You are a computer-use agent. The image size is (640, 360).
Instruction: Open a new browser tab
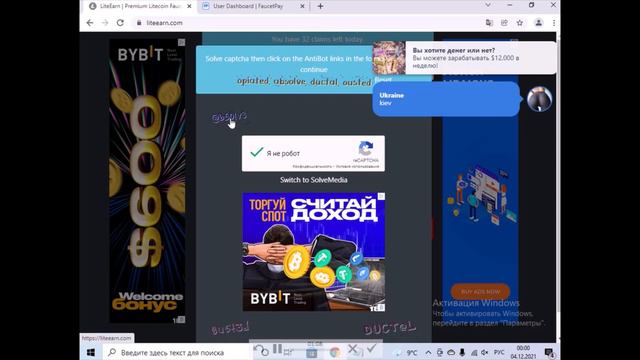tap(320, 6)
